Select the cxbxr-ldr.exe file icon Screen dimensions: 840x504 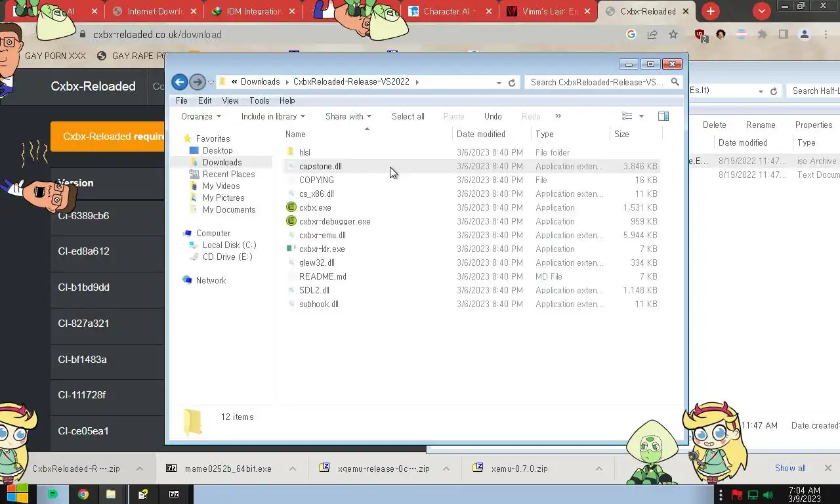click(x=292, y=249)
